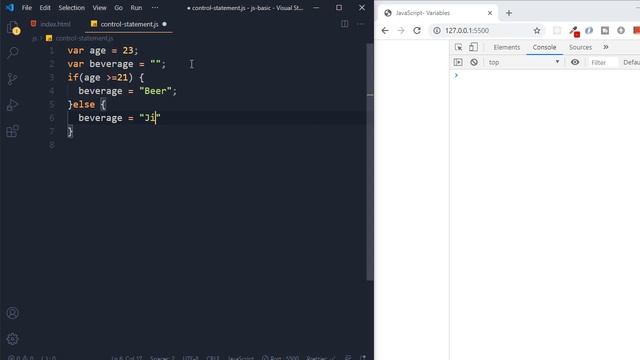Open the Manage gear in VS Code
The width and height of the screenshot is (640, 360).
tap(13, 339)
